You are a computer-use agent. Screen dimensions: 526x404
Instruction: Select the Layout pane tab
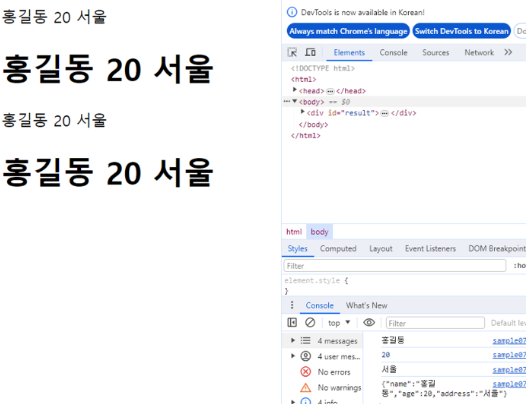381,249
